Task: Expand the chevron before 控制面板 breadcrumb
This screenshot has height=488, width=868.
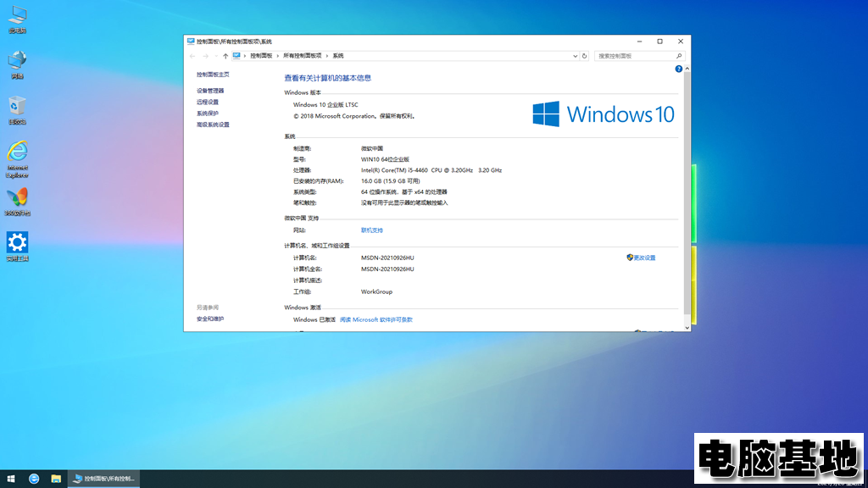Action: [x=245, y=56]
